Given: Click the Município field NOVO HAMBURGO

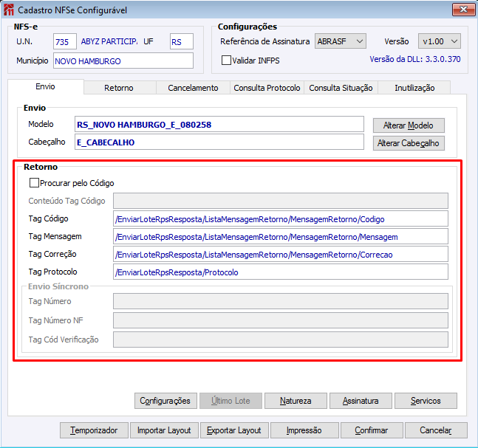Looking at the screenshot, I should 123,61.
